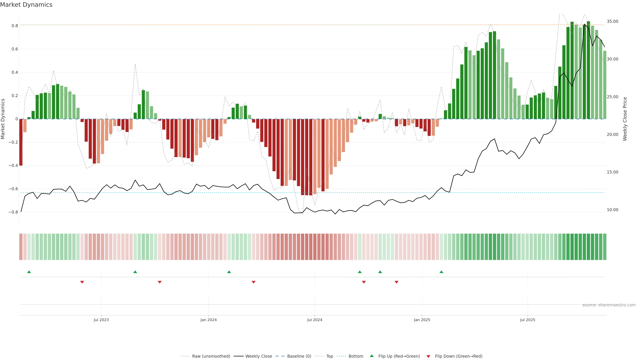Click the last flip-up triangle after Jan 2025

click(441, 272)
